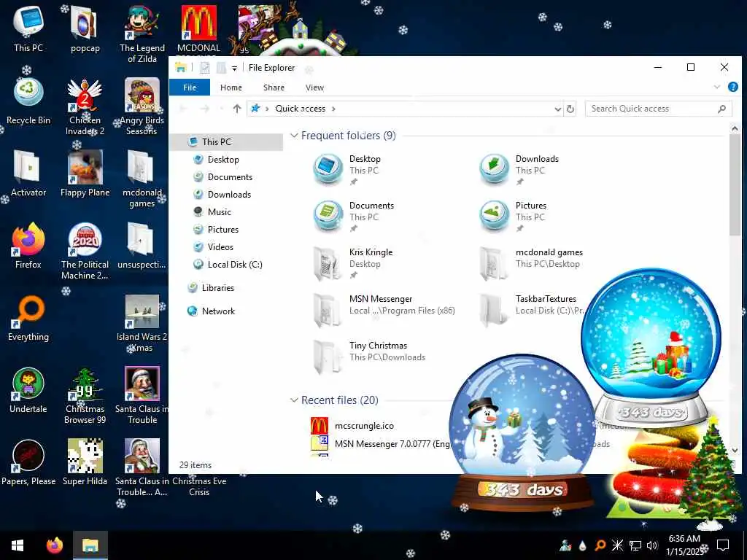747x560 pixels.
Task: Launch the Christmas Eve Crisis shortcut
Action: pyautogui.click(x=199, y=486)
